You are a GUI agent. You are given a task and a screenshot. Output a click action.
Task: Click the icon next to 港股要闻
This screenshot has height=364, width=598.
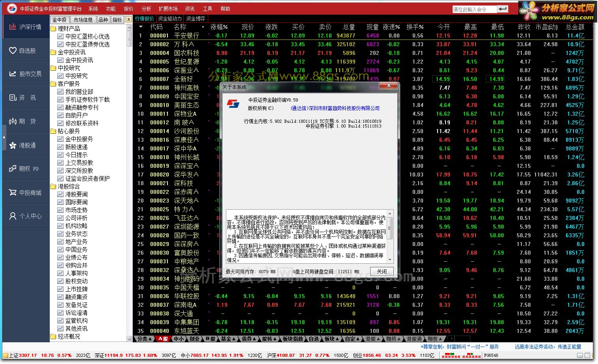[x=60, y=194]
